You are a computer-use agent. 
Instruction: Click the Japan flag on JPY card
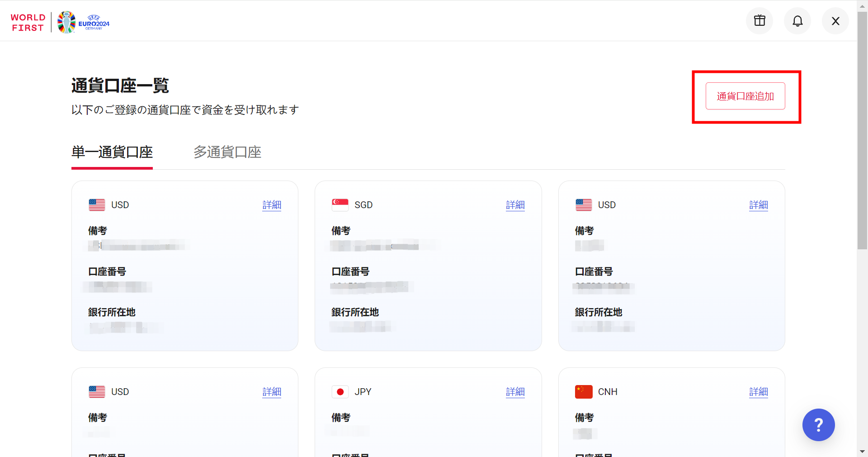(x=340, y=392)
